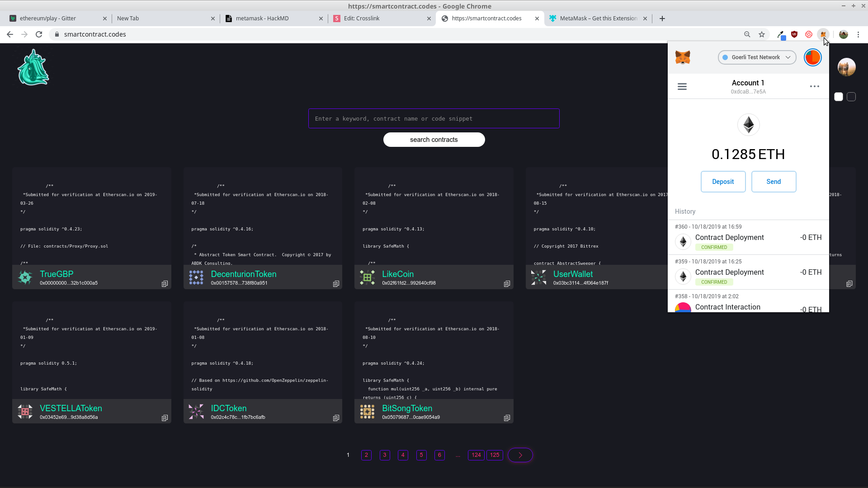Click the teal horse site logo
The width and height of the screenshot is (868, 488).
coord(33,68)
